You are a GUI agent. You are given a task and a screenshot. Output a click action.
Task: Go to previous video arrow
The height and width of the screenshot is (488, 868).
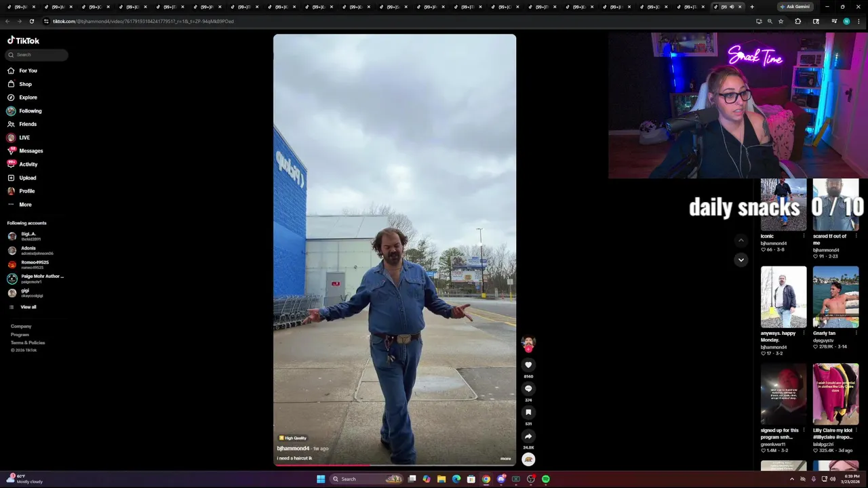pyautogui.click(x=741, y=240)
